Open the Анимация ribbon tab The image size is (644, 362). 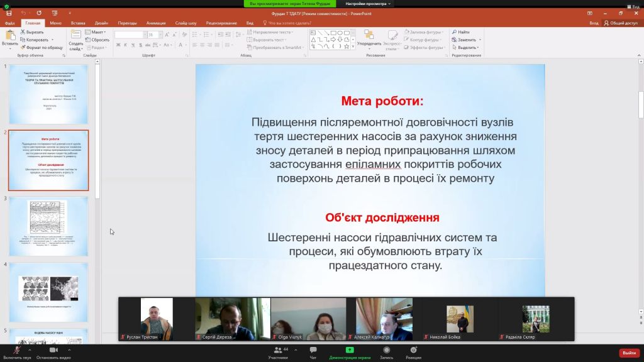pyautogui.click(x=156, y=23)
